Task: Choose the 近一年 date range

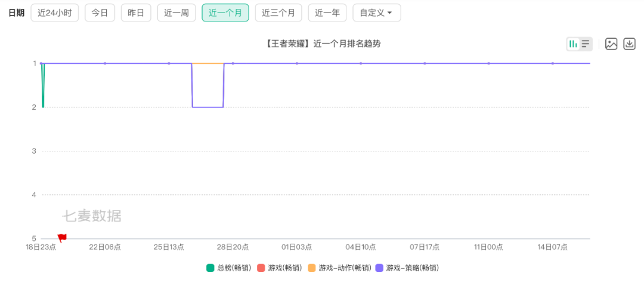Action: [327, 13]
